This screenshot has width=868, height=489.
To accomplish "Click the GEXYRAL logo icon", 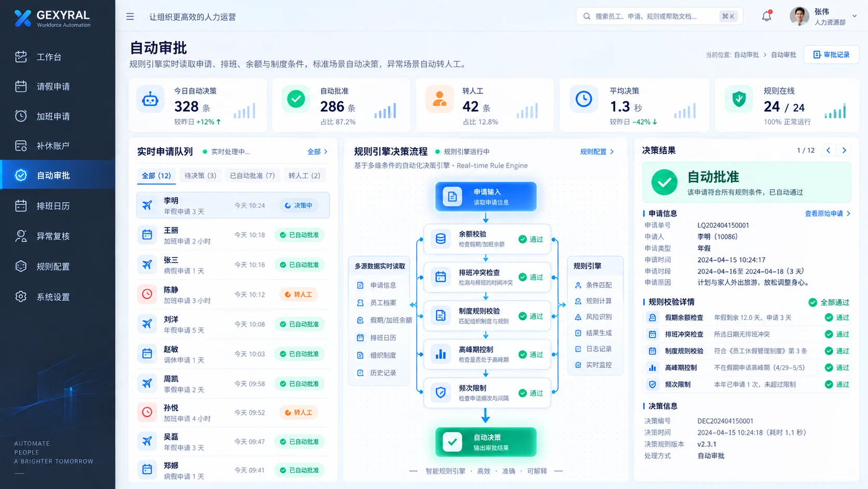I will (x=22, y=18).
